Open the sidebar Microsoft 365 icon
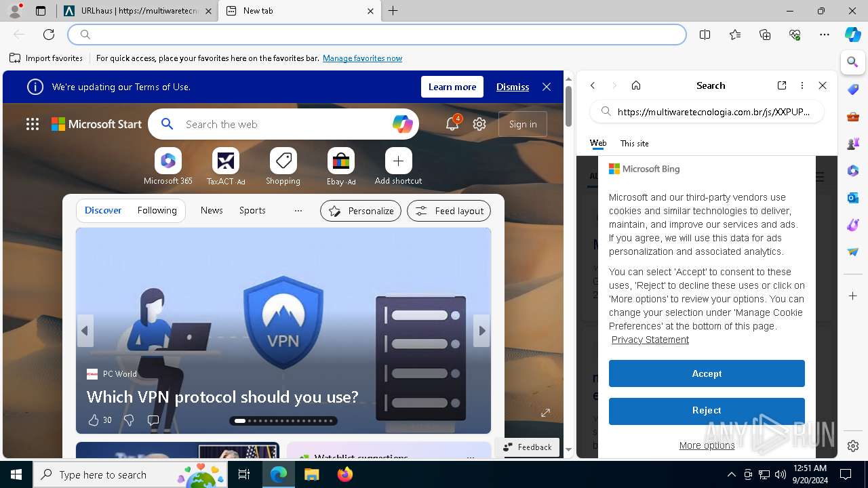This screenshot has width=868, height=488. click(853, 171)
